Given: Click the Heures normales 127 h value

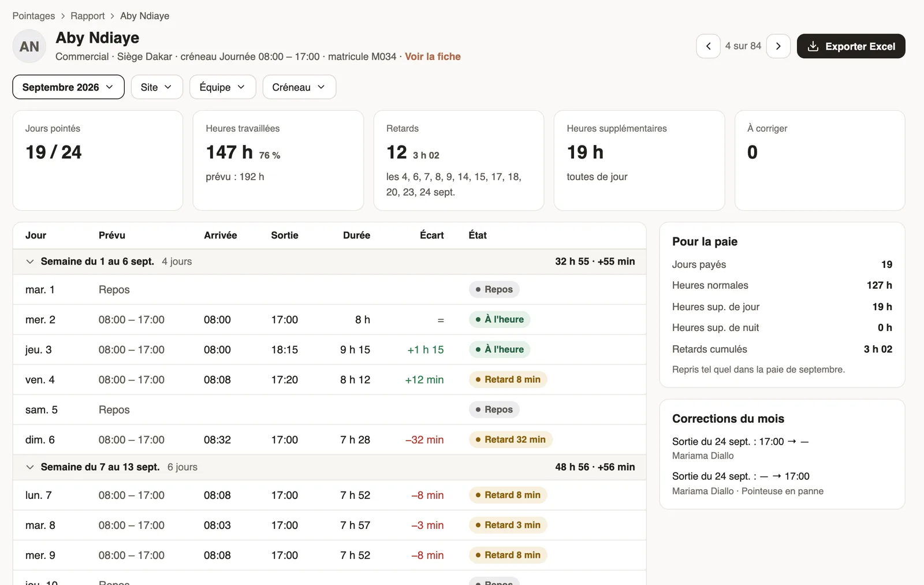Looking at the screenshot, I should tap(879, 285).
